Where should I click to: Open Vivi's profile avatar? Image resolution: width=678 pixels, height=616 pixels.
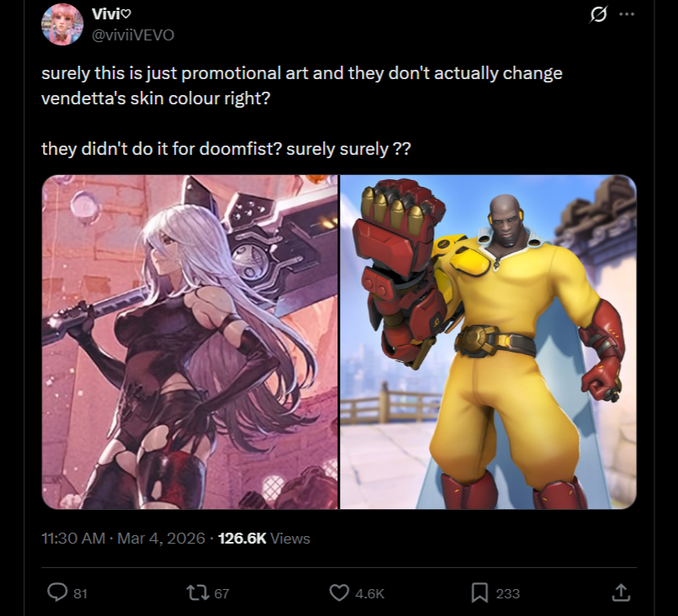tap(62, 24)
